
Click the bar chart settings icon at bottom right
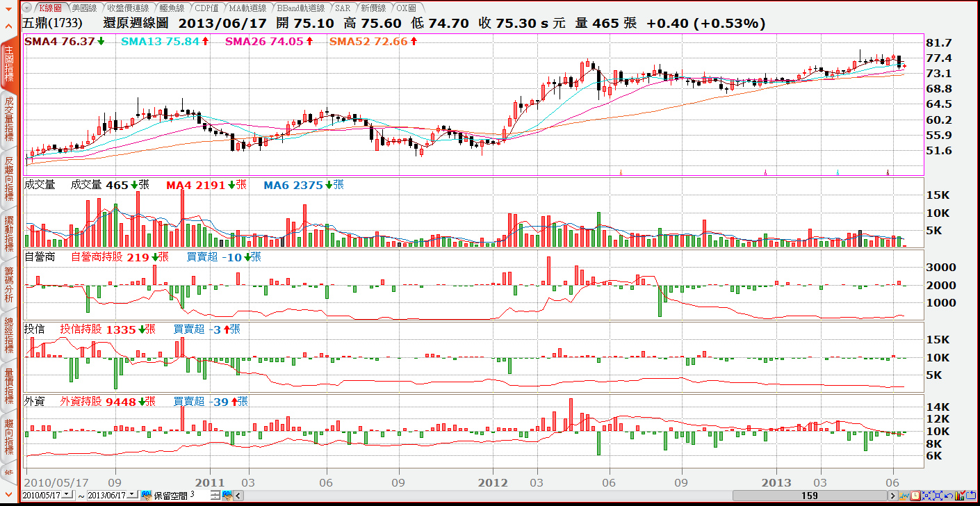[960, 496]
